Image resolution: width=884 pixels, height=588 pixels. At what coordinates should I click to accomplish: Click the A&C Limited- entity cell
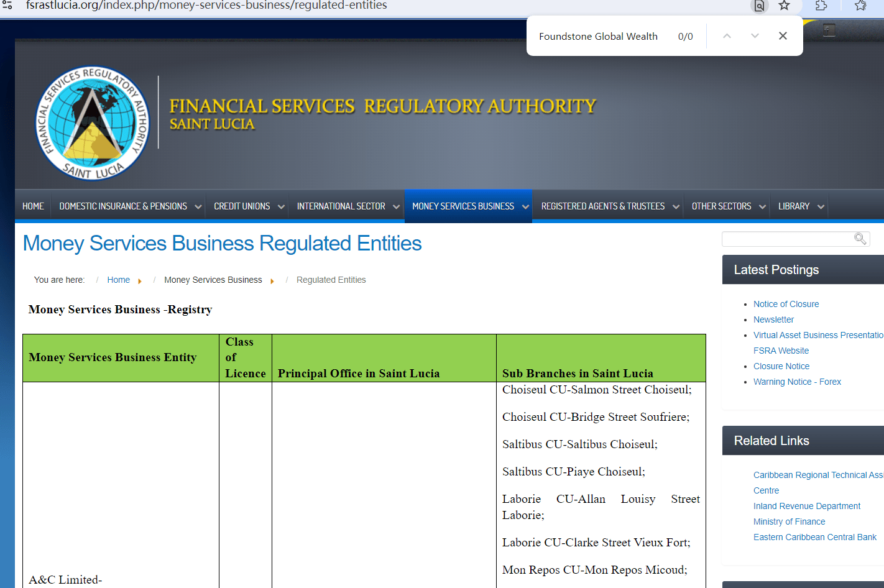click(65, 580)
